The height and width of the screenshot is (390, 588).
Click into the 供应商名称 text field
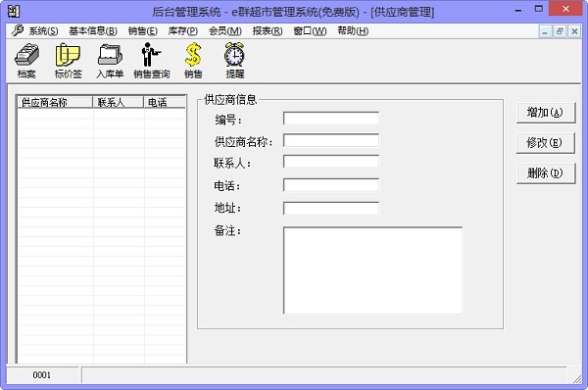(x=331, y=141)
